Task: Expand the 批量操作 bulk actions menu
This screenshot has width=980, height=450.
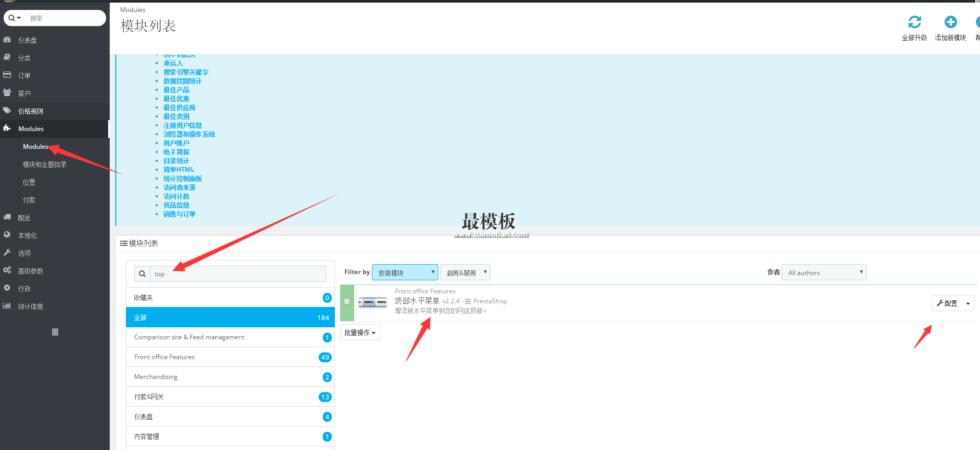Action: point(360,333)
